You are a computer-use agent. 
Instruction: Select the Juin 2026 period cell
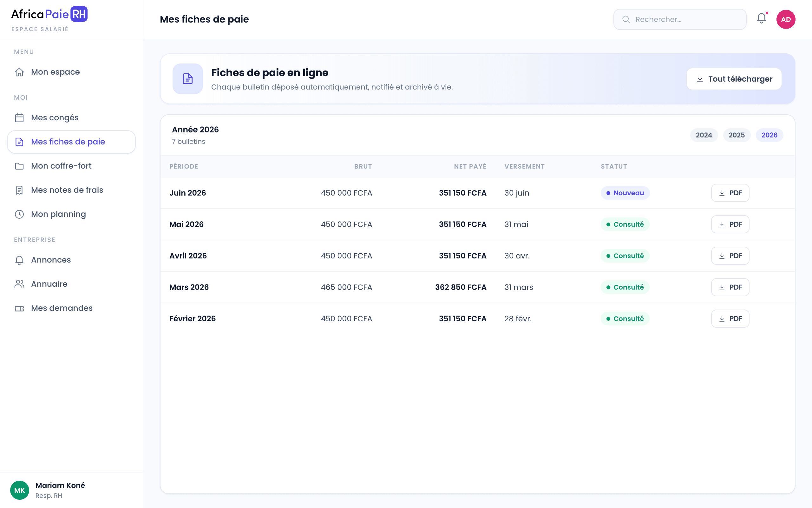coord(187,193)
